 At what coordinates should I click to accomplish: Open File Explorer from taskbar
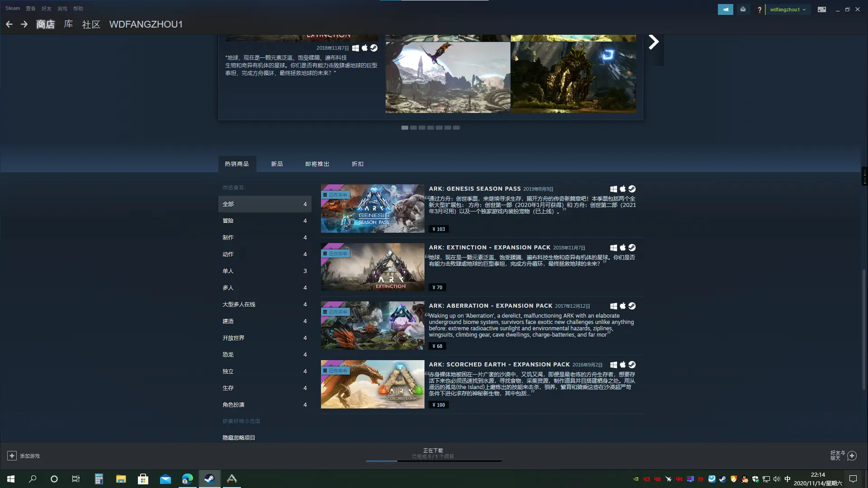tap(121, 479)
